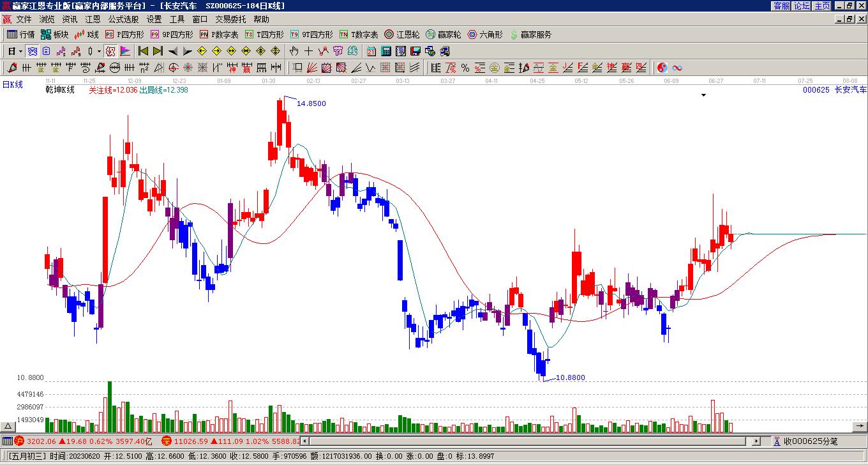Click the 关注线=12.036 indicator value
This screenshot has width=868, height=465.
pos(113,90)
